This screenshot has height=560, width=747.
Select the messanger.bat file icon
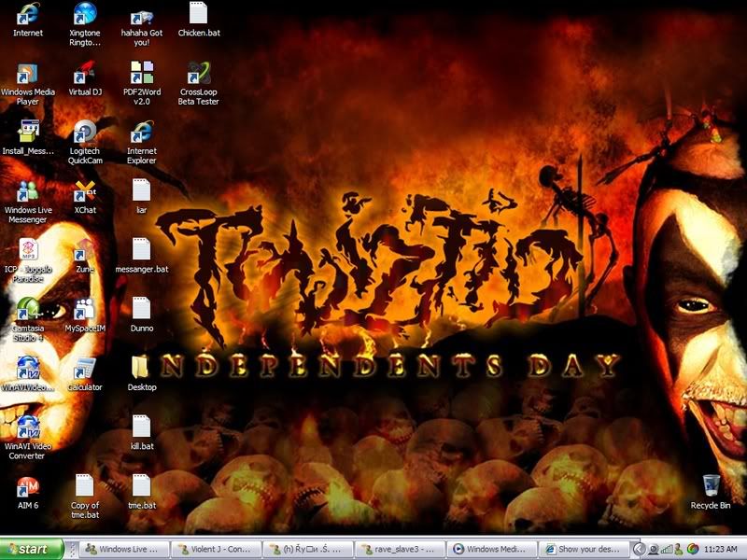[x=141, y=249]
